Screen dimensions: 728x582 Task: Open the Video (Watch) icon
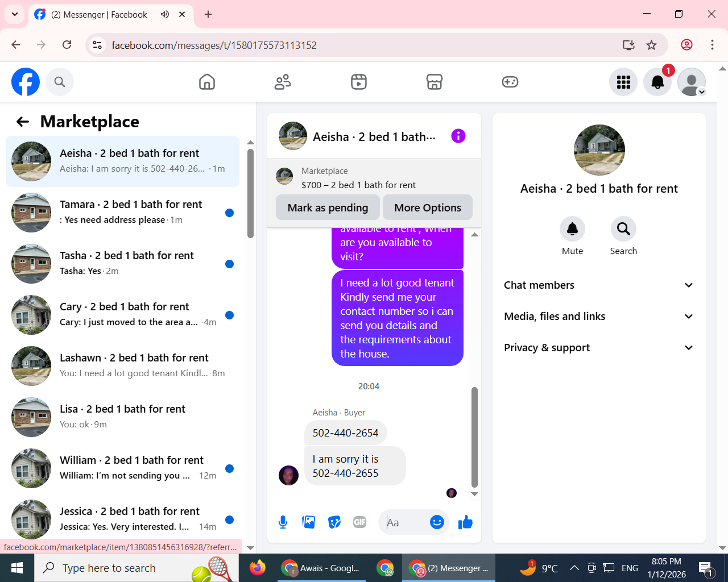tap(359, 82)
